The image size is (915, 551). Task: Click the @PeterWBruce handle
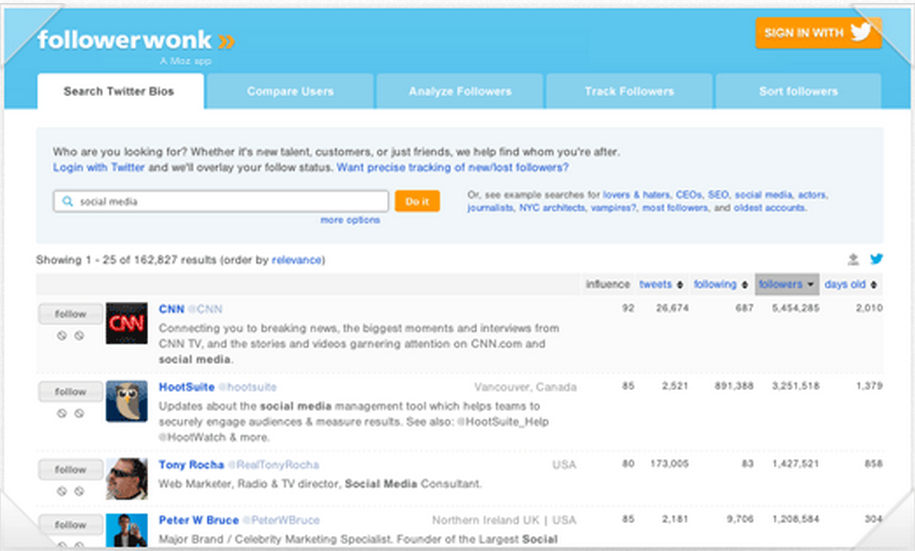coord(281,520)
